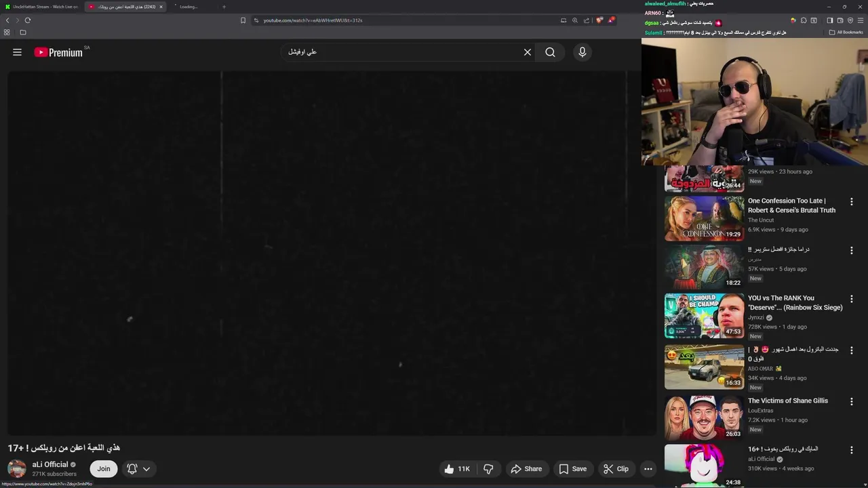Join the aLi Official channel membership

[x=103, y=469]
